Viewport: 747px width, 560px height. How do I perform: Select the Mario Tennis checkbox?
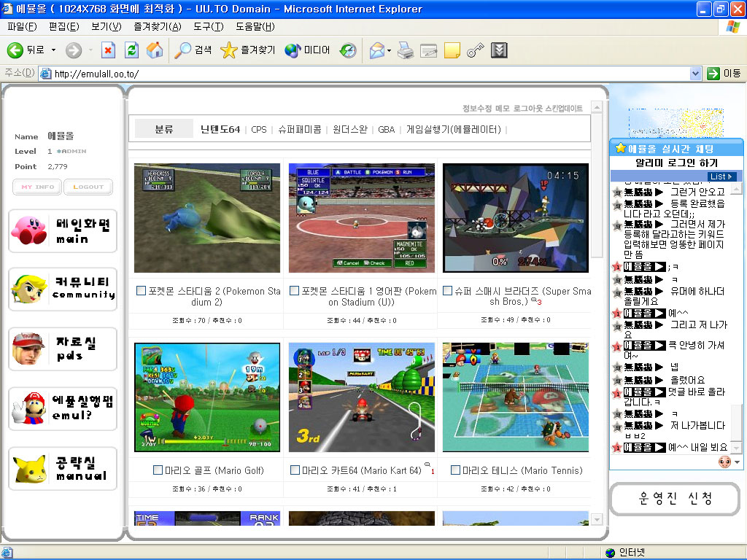click(x=455, y=470)
